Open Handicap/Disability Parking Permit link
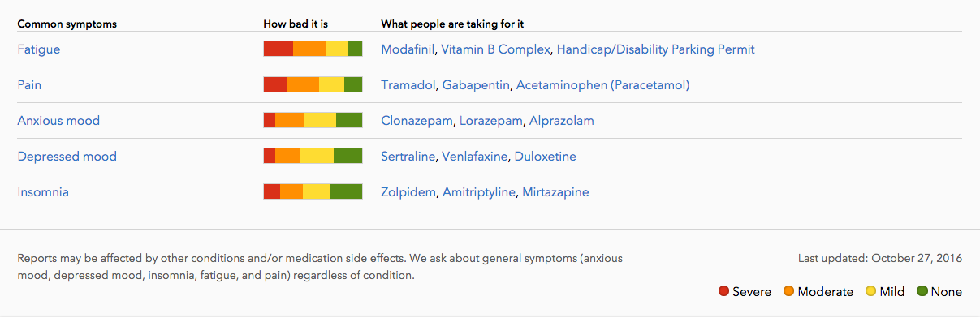 [x=656, y=49]
